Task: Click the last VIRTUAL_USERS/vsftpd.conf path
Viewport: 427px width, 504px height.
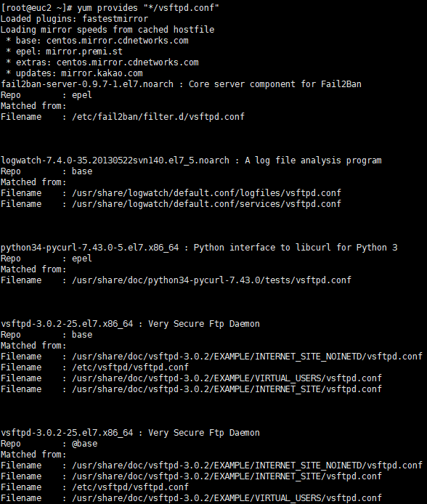Action: point(227,498)
